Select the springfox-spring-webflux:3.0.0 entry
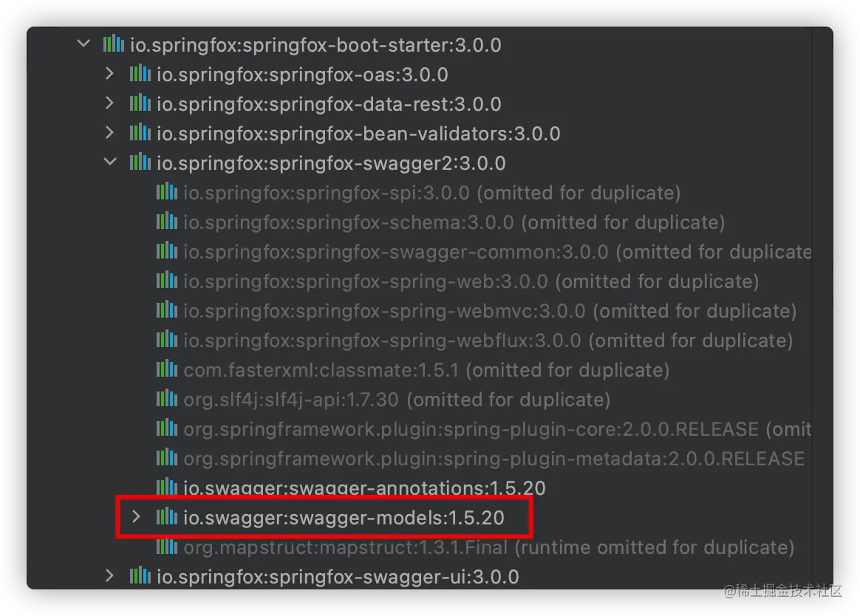The width and height of the screenshot is (860, 616). (x=488, y=340)
